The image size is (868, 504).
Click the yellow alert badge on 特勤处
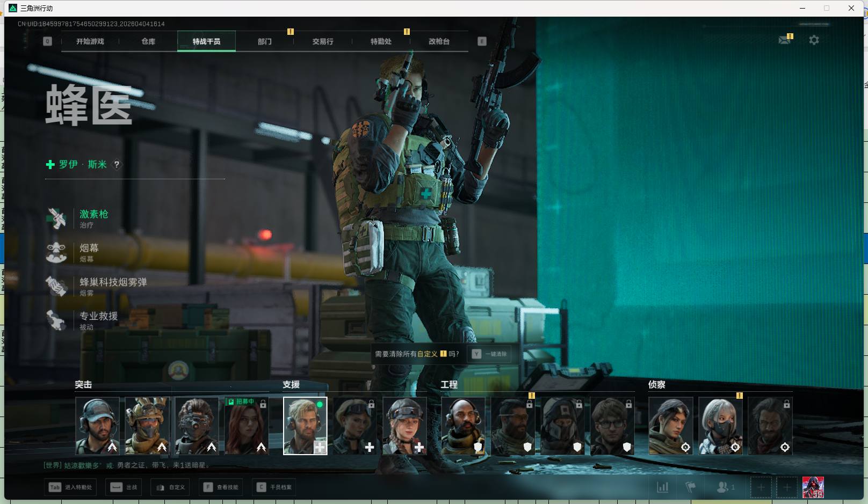pyautogui.click(x=407, y=32)
